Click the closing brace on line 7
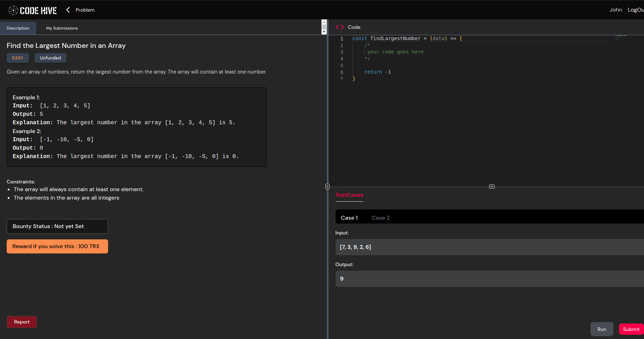 click(x=354, y=79)
